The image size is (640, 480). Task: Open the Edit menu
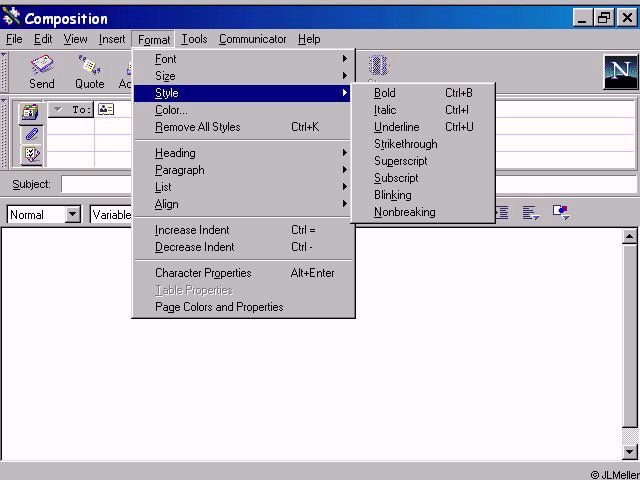tap(43, 39)
